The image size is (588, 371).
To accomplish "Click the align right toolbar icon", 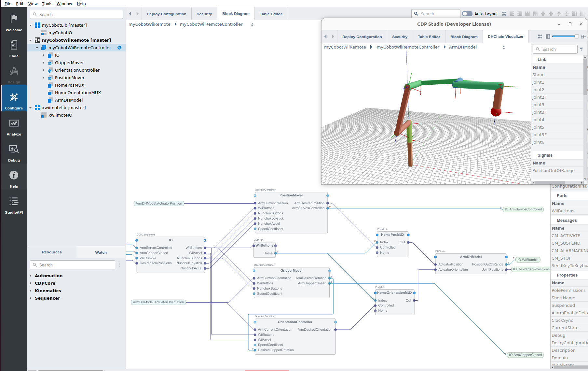I will pos(520,14).
